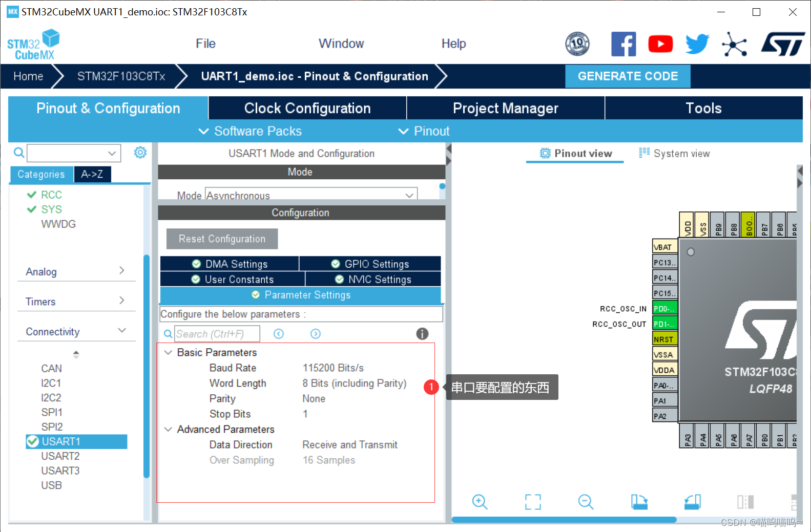
Task: Click the parameter search magnifier icon
Action: [168, 334]
